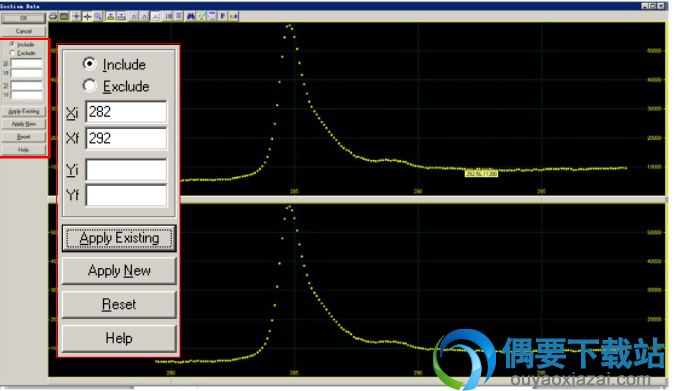The width and height of the screenshot is (676, 391).
Task: Click the large Apply New button
Action: [x=119, y=271]
